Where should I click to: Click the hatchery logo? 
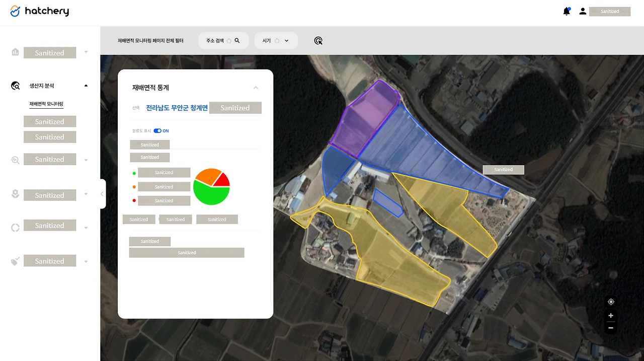[x=39, y=11]
